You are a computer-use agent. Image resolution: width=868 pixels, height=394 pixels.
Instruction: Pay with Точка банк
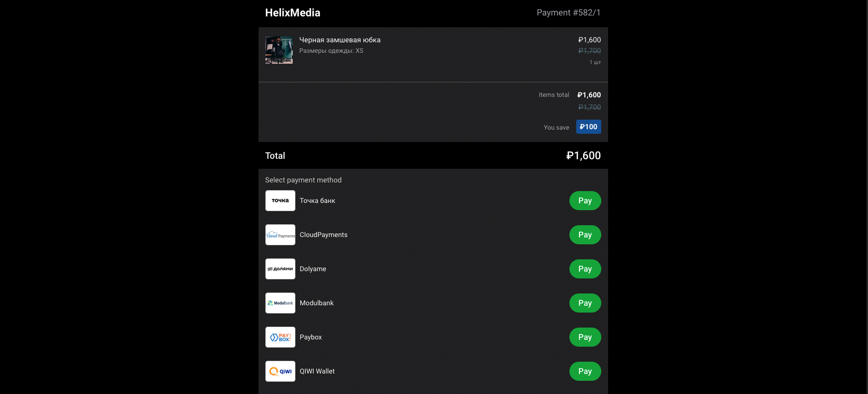tap(585, 201)
